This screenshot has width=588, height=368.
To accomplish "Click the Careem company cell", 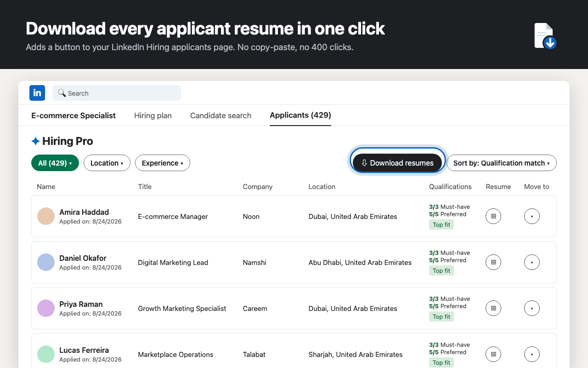I will 255,308.
